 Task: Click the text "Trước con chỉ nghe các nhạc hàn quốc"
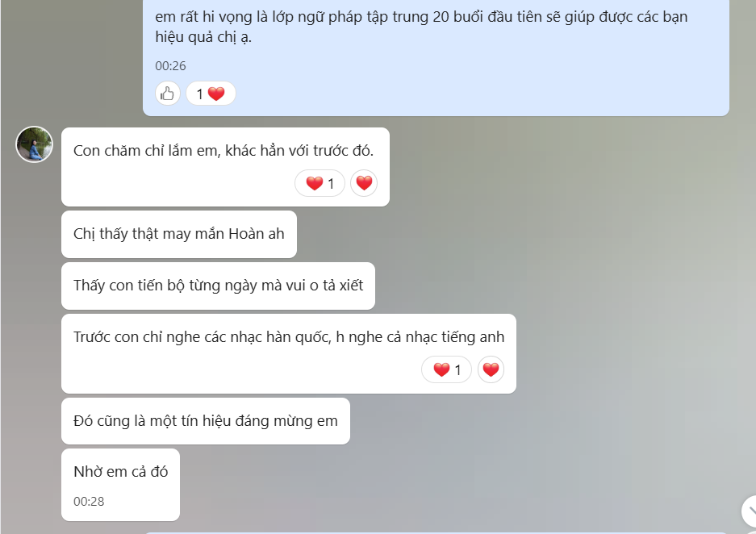(202, 337)
